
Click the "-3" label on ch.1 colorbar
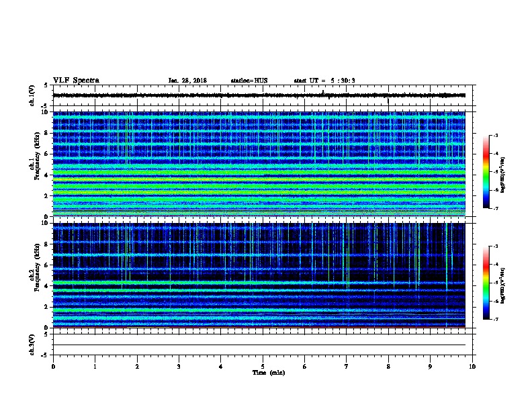click(x=495, y=135)
